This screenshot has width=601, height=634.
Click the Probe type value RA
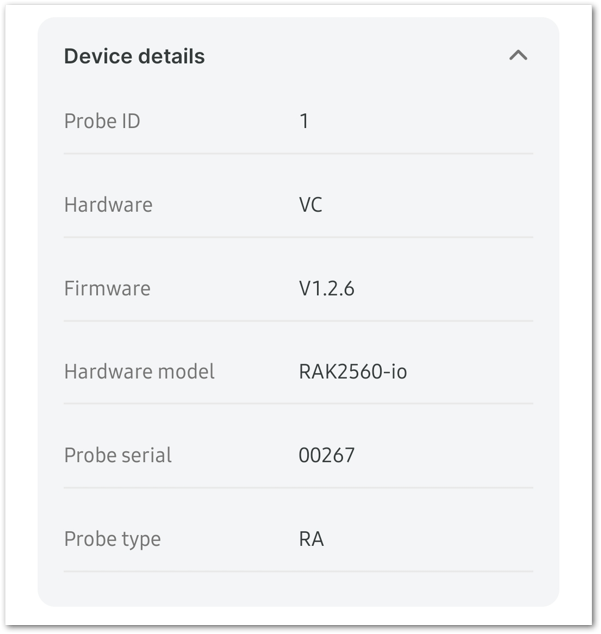[311, 539]
